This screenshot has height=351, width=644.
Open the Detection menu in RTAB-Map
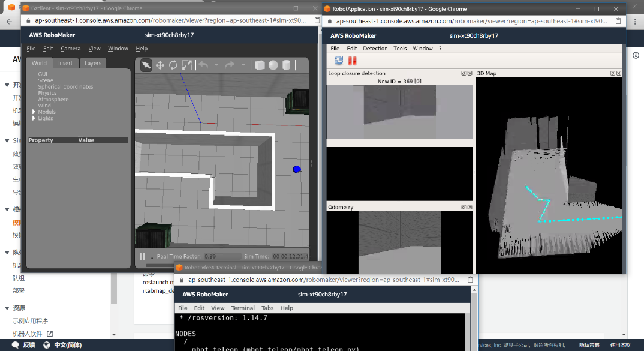point(375,49)
